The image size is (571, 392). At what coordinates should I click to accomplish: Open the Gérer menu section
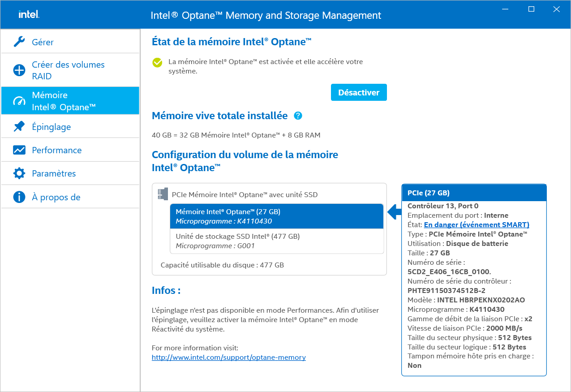(x=43, y=42)
